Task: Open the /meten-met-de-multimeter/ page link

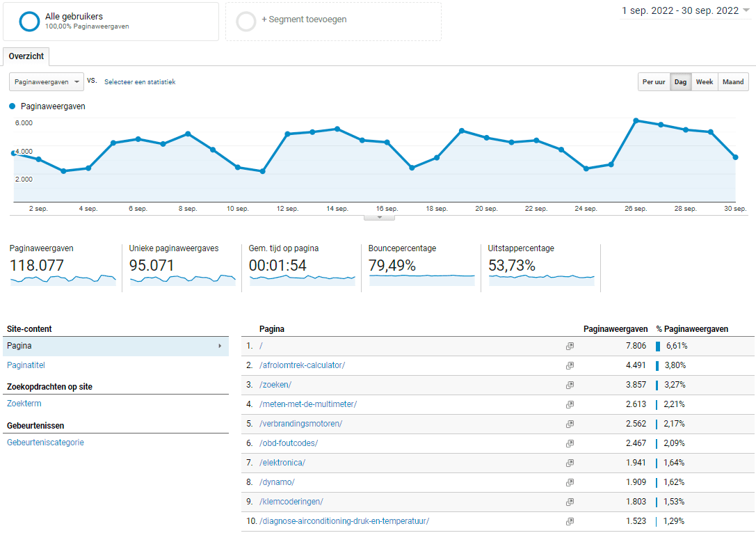Action: pyautogui.click(x=307, y=404)
